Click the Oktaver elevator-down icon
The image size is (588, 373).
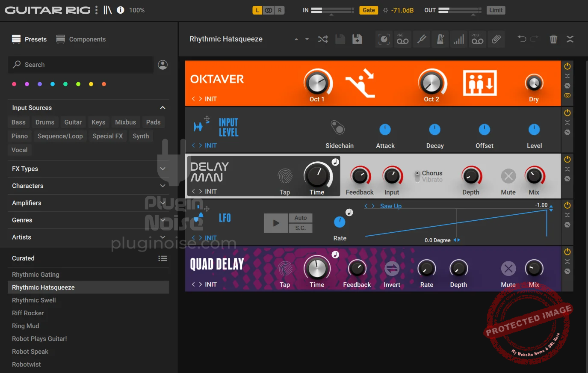click(480, 83)
